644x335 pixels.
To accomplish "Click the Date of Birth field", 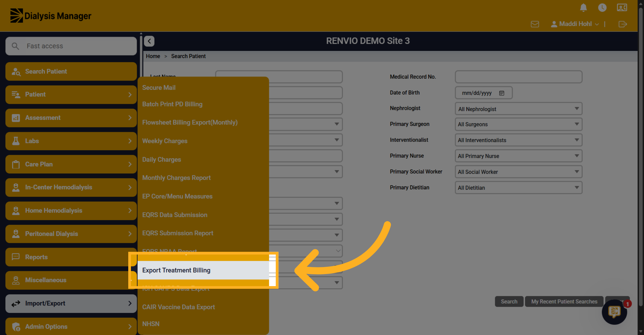I will click(x=484, y=93).
